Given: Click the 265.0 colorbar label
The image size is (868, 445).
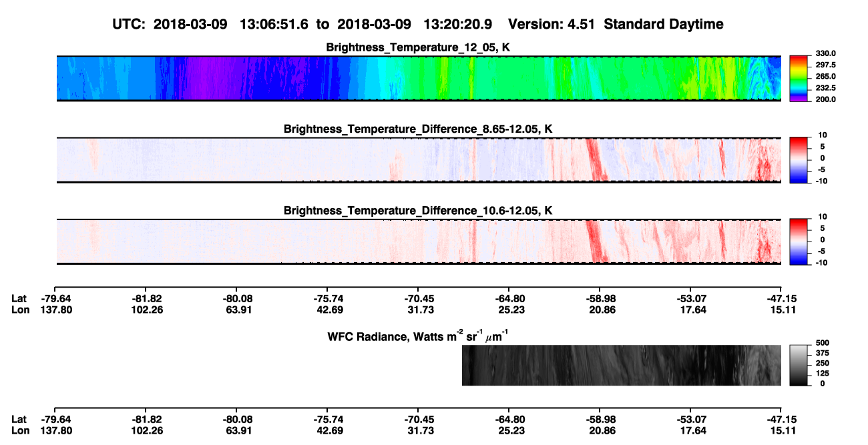Looking at the screenshot, I should click(825, 76).
